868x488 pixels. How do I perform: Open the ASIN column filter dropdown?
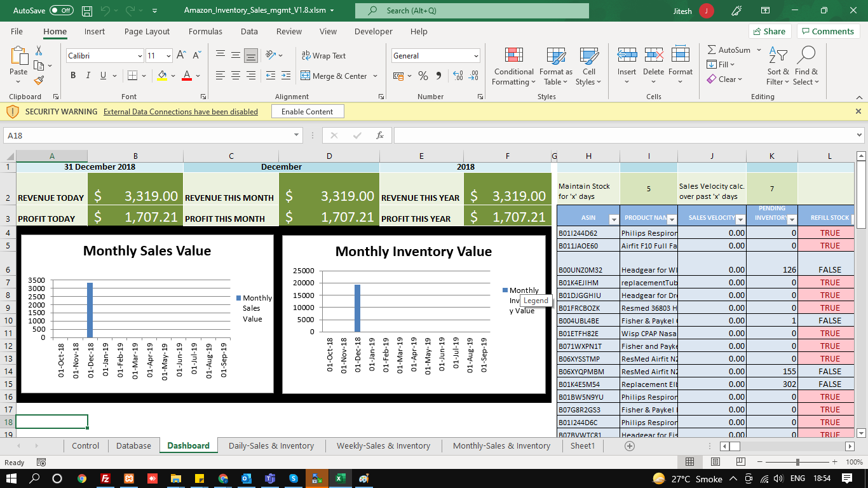click(613, 219)
